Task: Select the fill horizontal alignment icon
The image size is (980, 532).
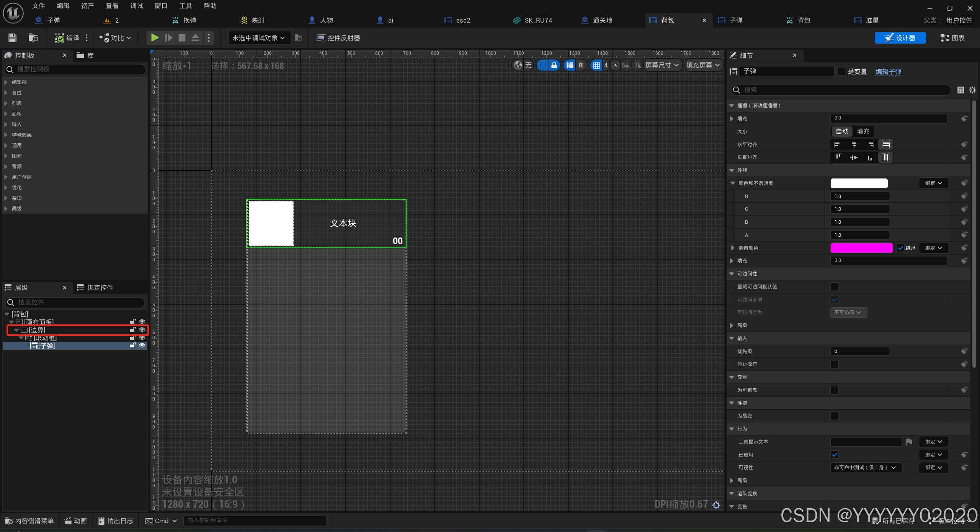Action: [885, 144]
